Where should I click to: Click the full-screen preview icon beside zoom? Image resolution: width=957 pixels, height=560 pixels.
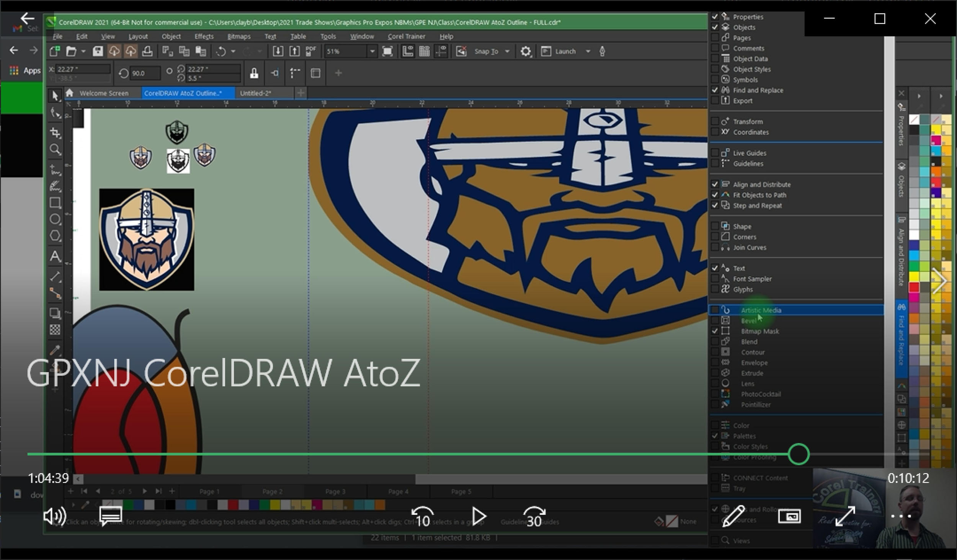(x=387, y=51)
